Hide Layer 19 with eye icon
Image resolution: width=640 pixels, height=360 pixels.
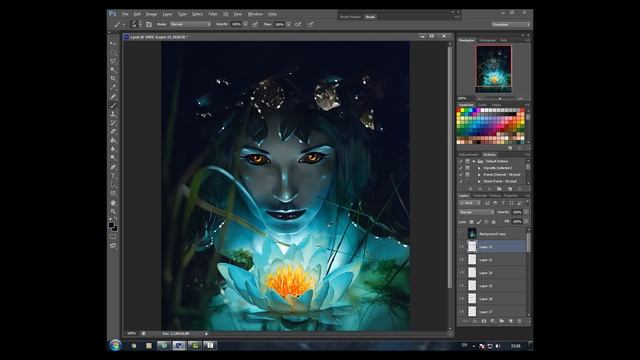click(x=462, y=286)
